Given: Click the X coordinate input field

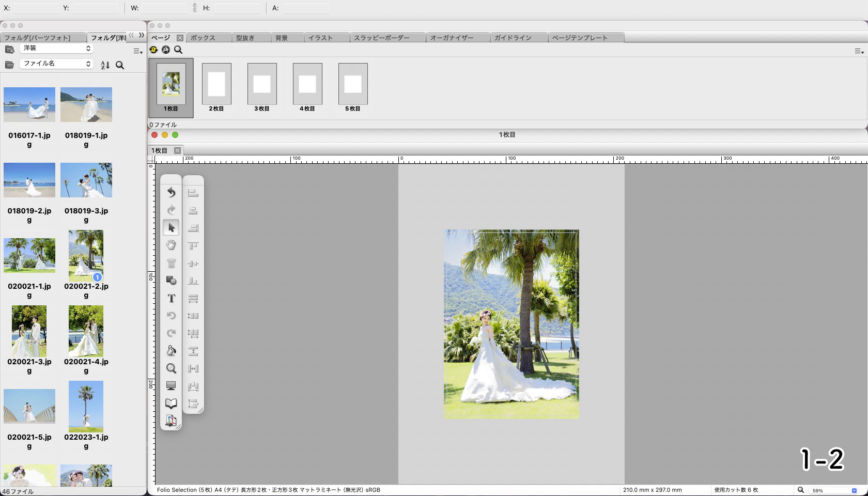Looking at the screenshot, I should click(36, 8).
